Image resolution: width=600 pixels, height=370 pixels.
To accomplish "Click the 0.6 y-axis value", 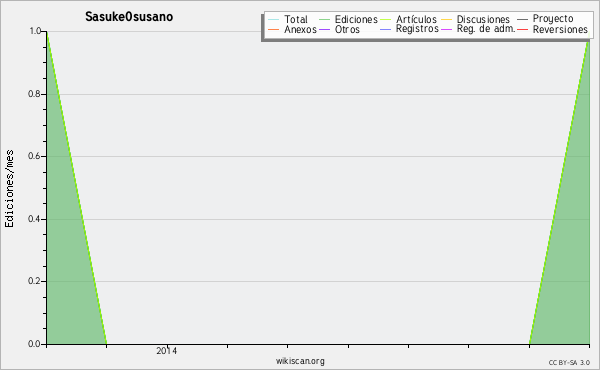I will pos(34,156).
